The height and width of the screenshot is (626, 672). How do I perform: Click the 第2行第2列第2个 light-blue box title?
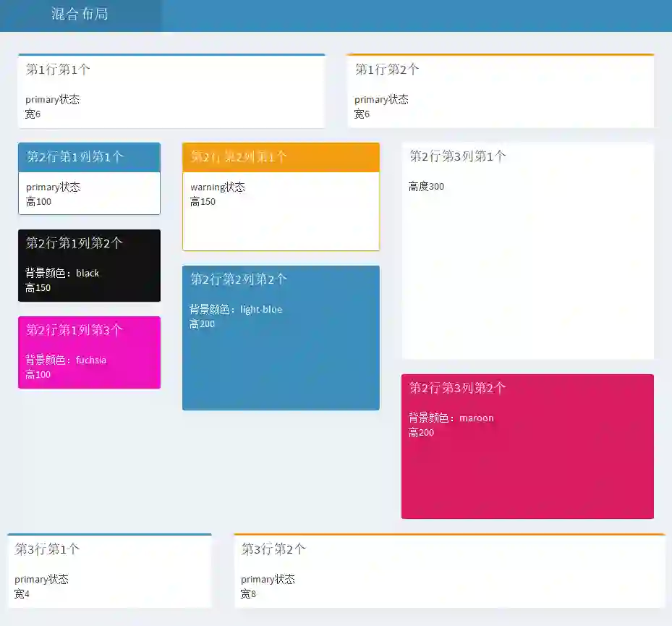[238, 279]
